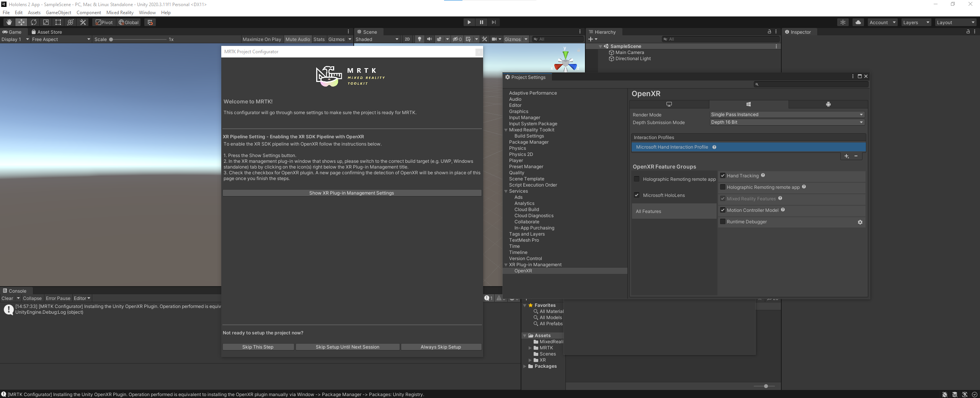Toggle Hand Tracking feature checkbox

(723, 176)
